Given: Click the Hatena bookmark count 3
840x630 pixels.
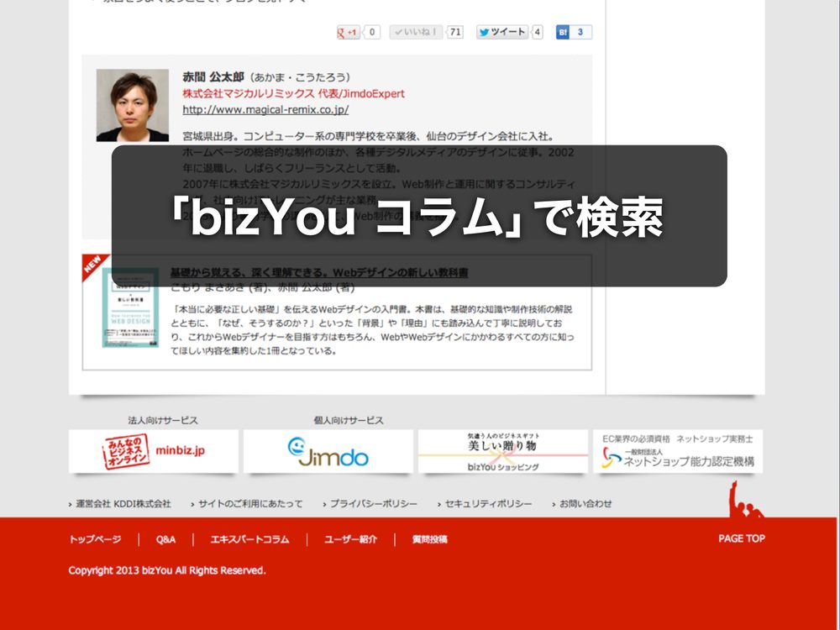Looking at the screenshot, I should point(580,32).
